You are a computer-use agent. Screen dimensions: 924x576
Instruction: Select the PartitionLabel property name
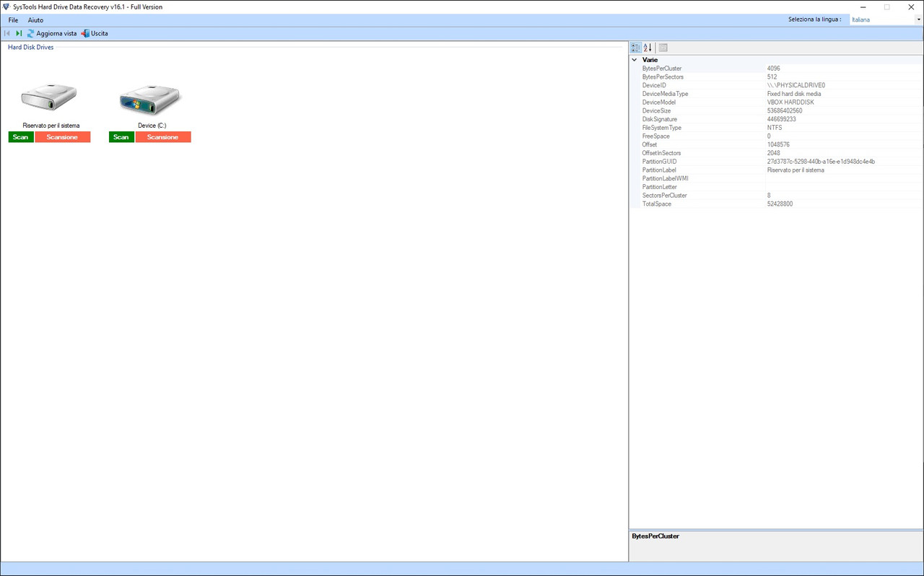[660, 170]
